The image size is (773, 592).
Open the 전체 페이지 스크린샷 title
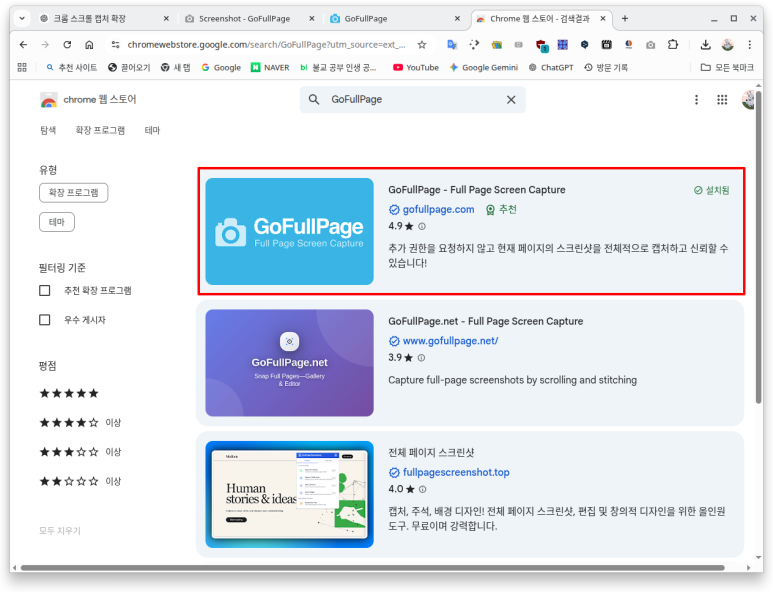431,453
